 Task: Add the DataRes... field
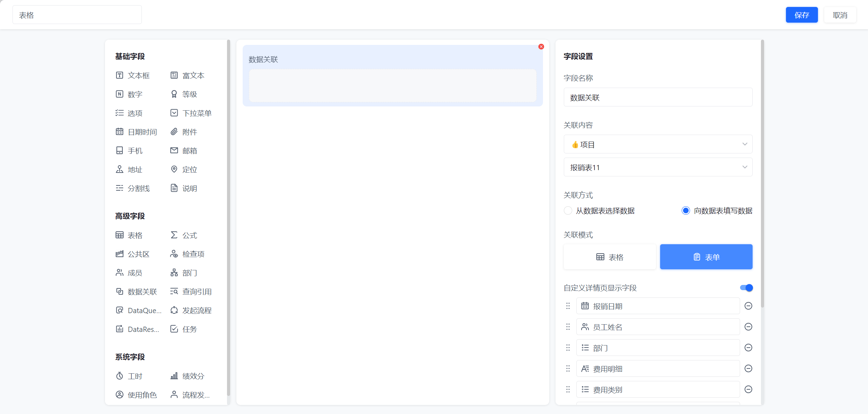coord(137,329)
